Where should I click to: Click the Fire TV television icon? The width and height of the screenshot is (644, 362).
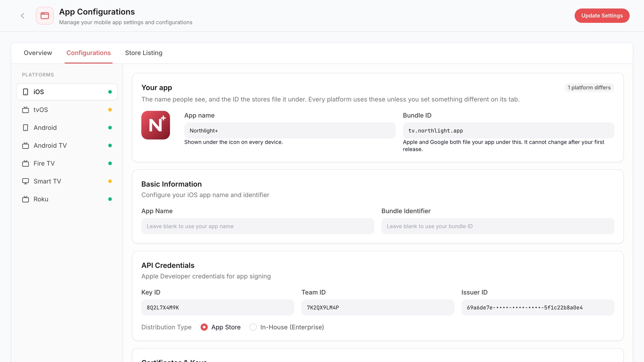click(25, 163)
